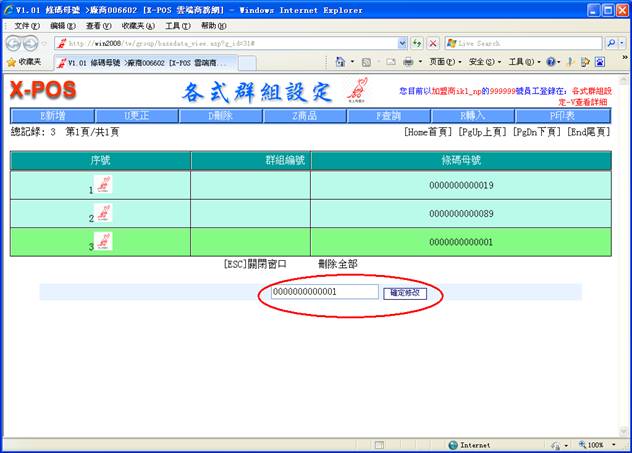Click the icon in row 1

click(103, 185)
